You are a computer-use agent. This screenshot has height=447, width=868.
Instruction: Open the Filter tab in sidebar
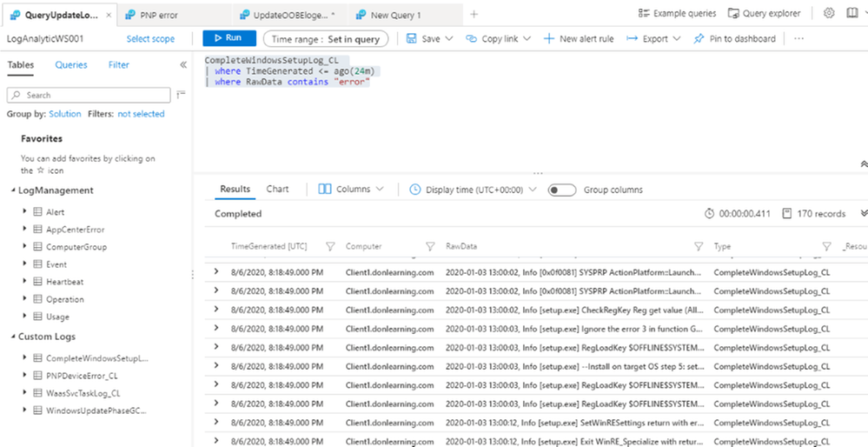click(118, 65)
